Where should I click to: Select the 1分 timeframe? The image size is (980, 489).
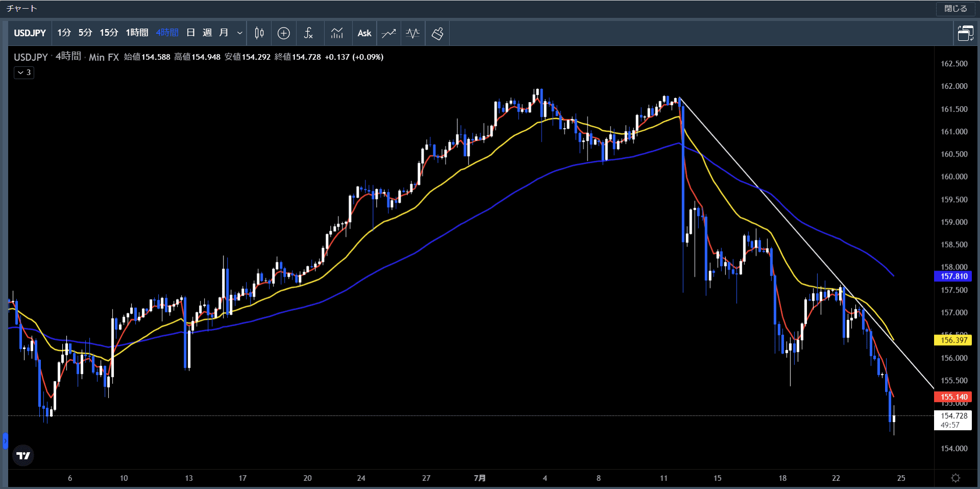(64, 33)
